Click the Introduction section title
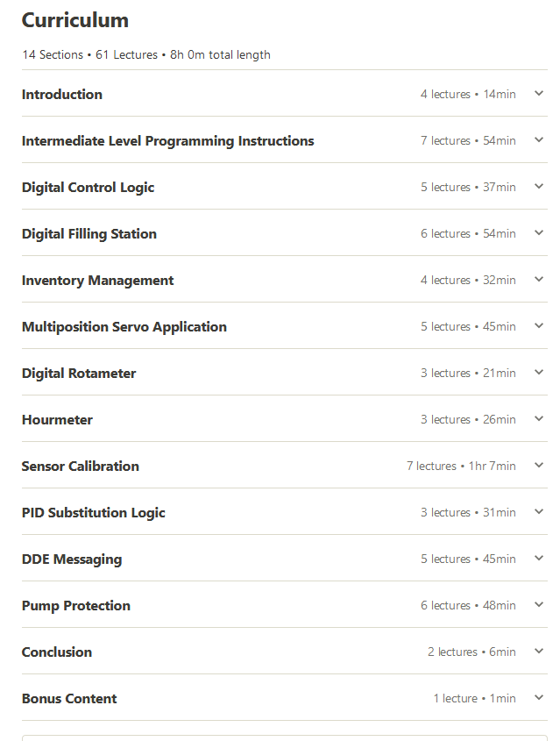 point(62,95)
